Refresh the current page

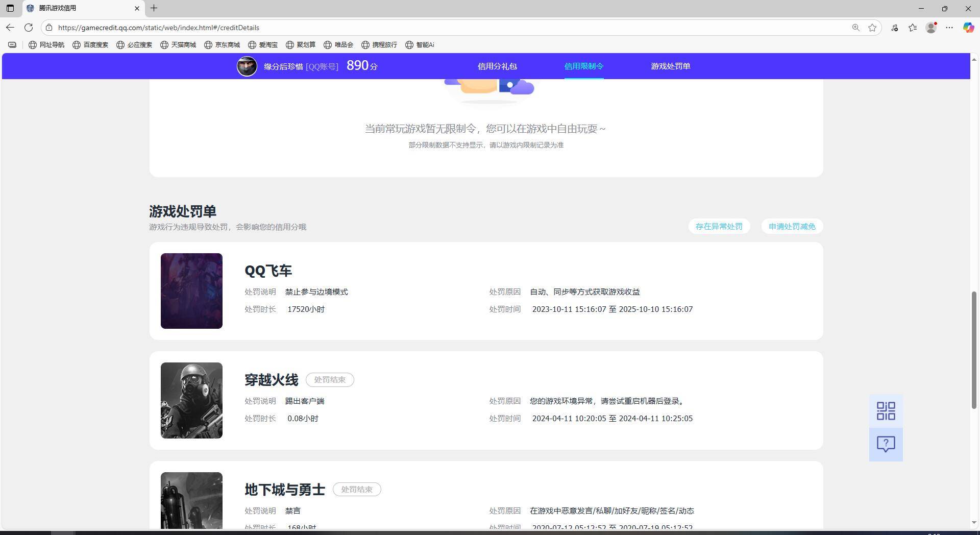click(29, 28)
